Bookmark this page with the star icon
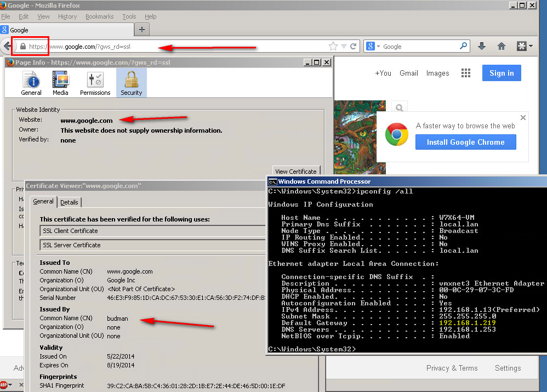 pos(333,46)
